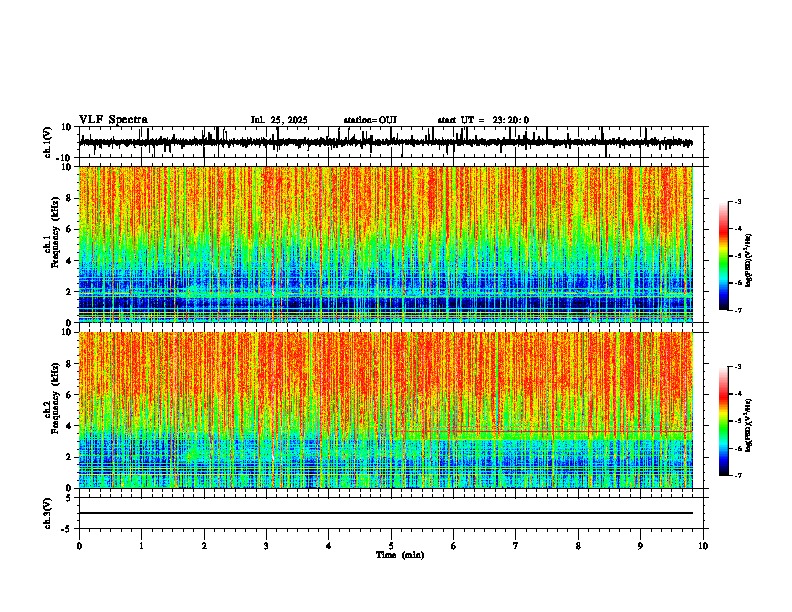Click the "-7" label on the ch.1 color scale

(737, 310)
